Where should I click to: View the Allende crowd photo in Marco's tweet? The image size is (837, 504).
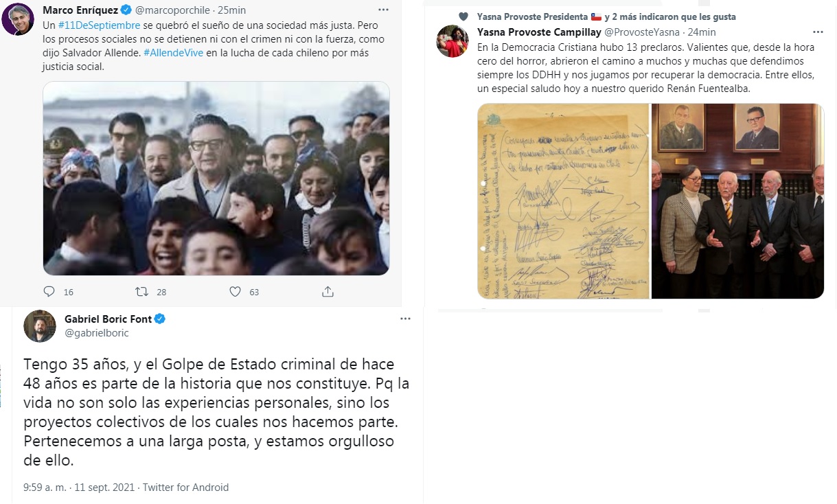[216, 179]
